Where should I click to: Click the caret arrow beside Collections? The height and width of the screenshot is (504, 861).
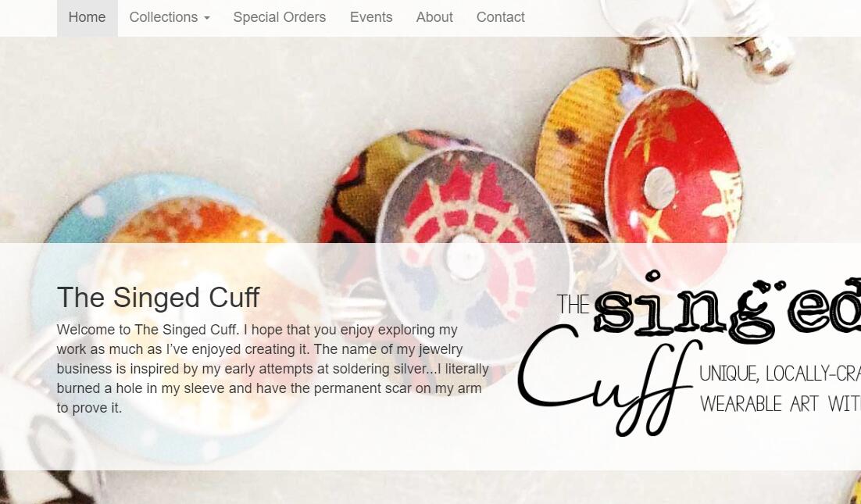click(x=207, y=18)
